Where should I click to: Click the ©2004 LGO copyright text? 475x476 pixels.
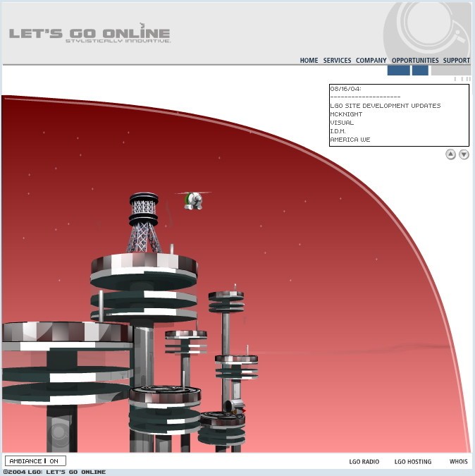54,472
